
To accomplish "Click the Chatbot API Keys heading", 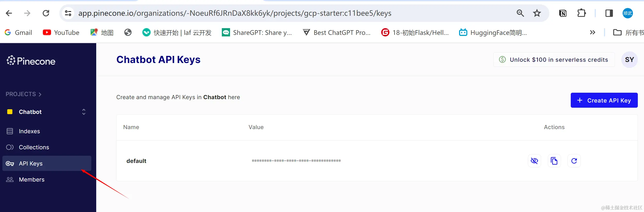I will click(158, 60).
